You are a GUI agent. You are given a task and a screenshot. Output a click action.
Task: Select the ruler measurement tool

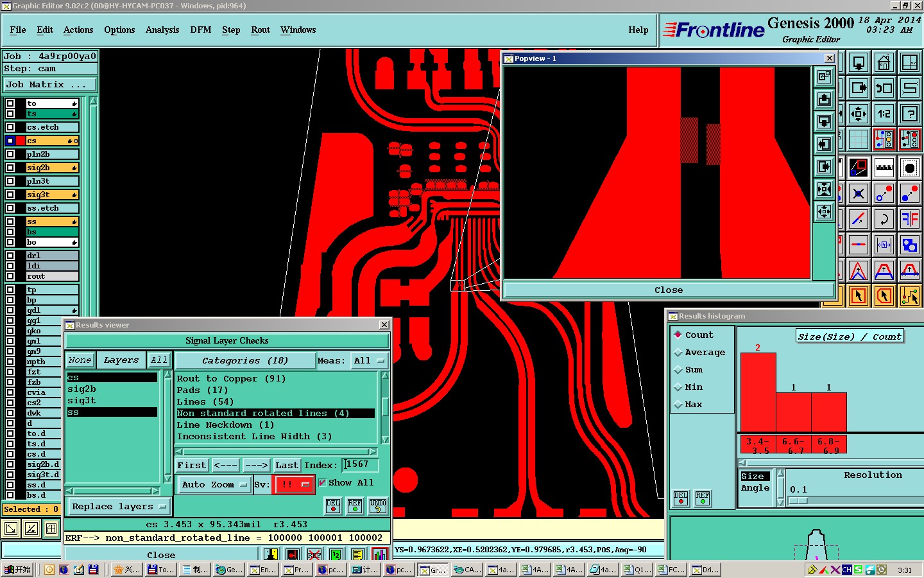pos(884,168)
